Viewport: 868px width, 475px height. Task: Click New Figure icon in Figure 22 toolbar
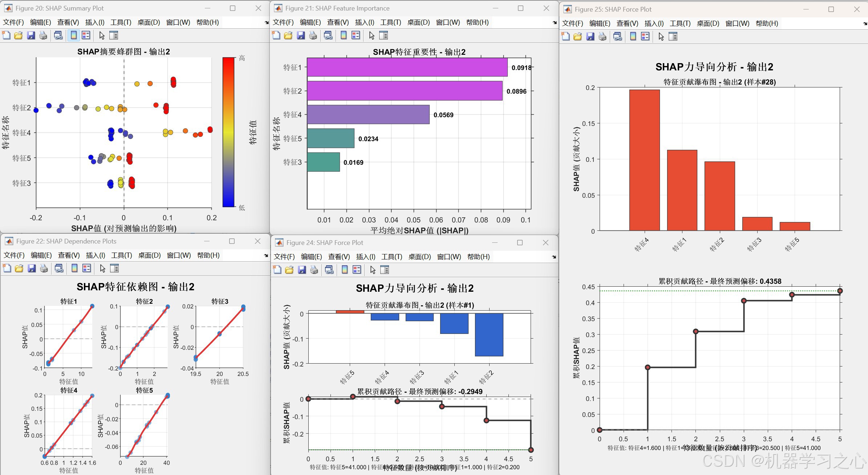(7, 268)
